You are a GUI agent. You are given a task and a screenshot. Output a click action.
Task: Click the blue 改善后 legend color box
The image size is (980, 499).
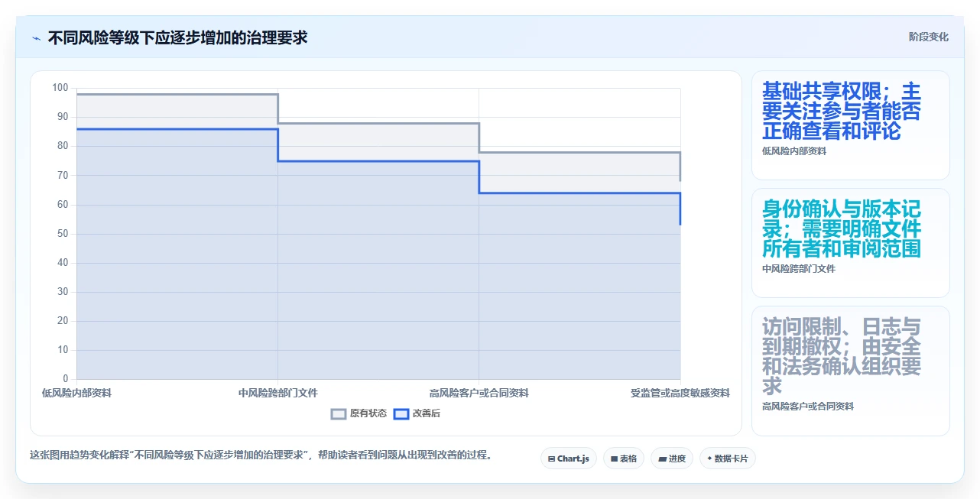(x=401, y=413)
